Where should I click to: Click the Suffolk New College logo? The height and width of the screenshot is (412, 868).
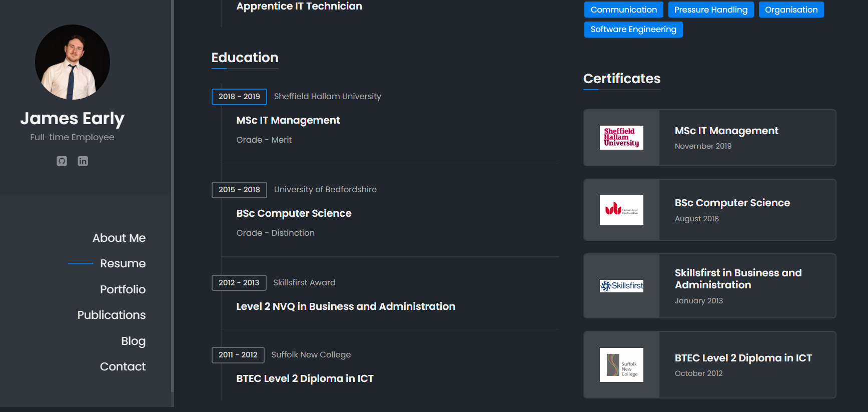coord(621,365)
